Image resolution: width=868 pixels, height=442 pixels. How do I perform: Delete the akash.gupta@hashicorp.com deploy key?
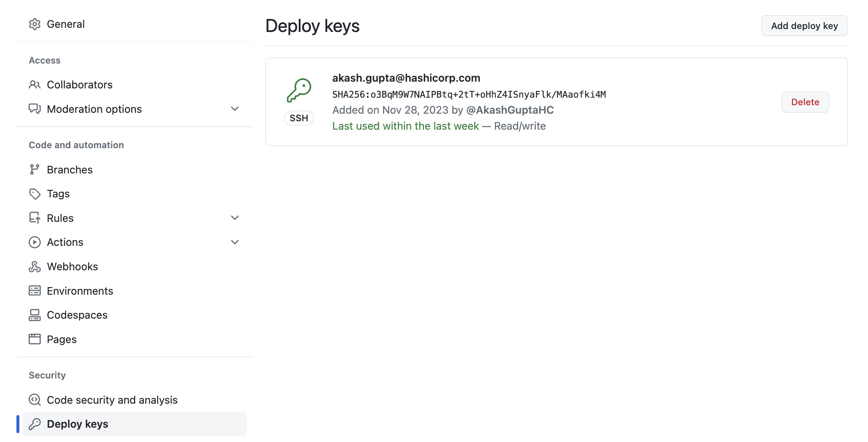(x=805, y=102)
